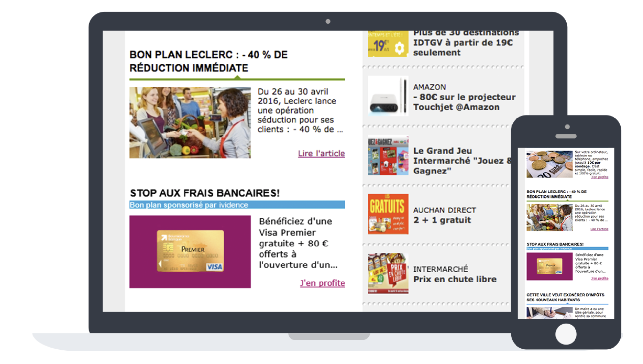The width and height of the screenshot is (643, 364).
Task: Click 'Bon plan sponsorisé par ividence' blue bar
Action: click(237, 205)
